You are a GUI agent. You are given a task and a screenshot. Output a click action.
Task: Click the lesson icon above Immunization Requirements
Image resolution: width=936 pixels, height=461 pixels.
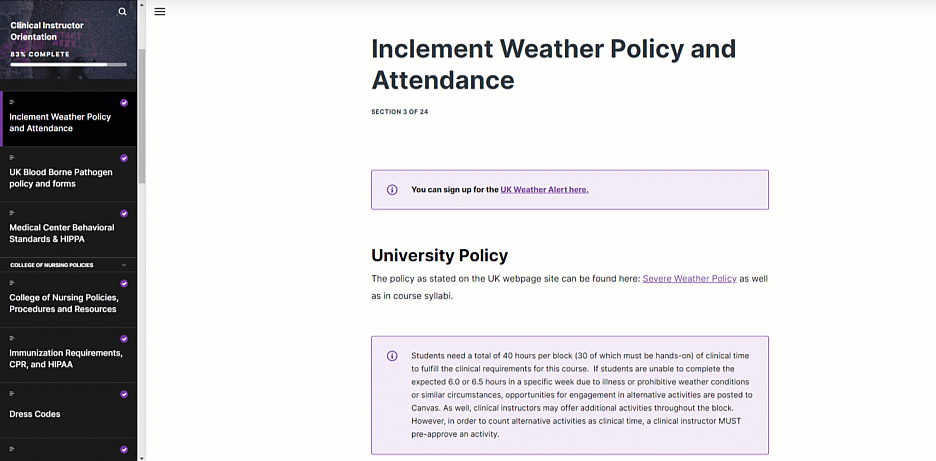point(12,339)
